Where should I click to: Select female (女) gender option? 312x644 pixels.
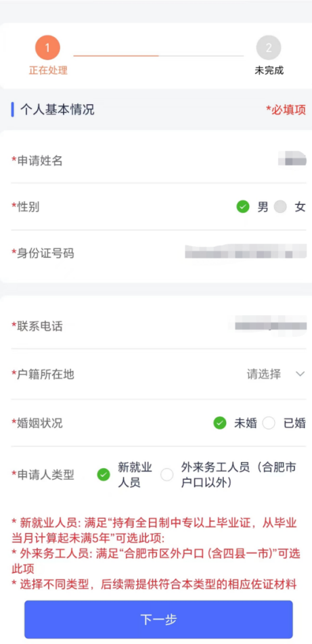click(x=280, y=207)
